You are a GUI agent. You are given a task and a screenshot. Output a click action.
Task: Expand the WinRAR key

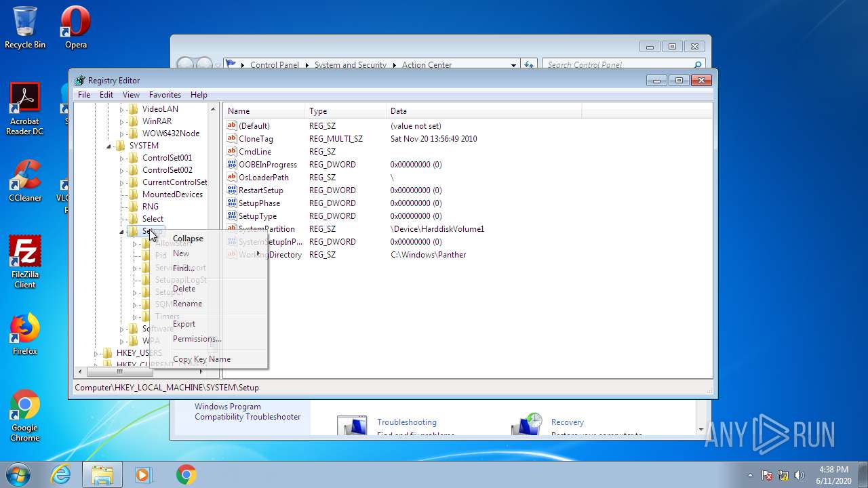click(122, 121)
